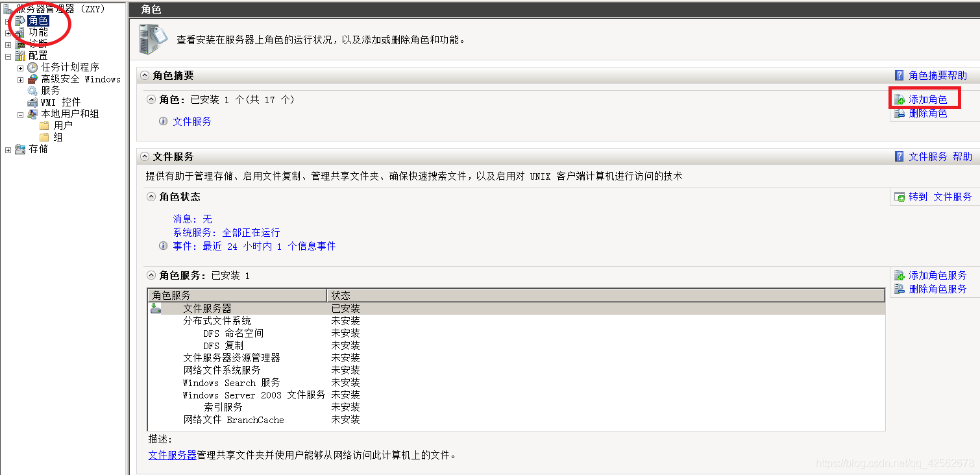Expand the 任务计划程序 tree node
Image resolution: width=980 pixels, height=475 pixels.
pos(20,68)
